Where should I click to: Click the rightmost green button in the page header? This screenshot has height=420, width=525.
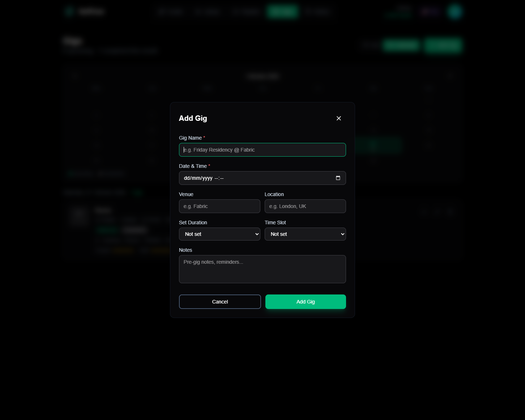coord(443,45)
